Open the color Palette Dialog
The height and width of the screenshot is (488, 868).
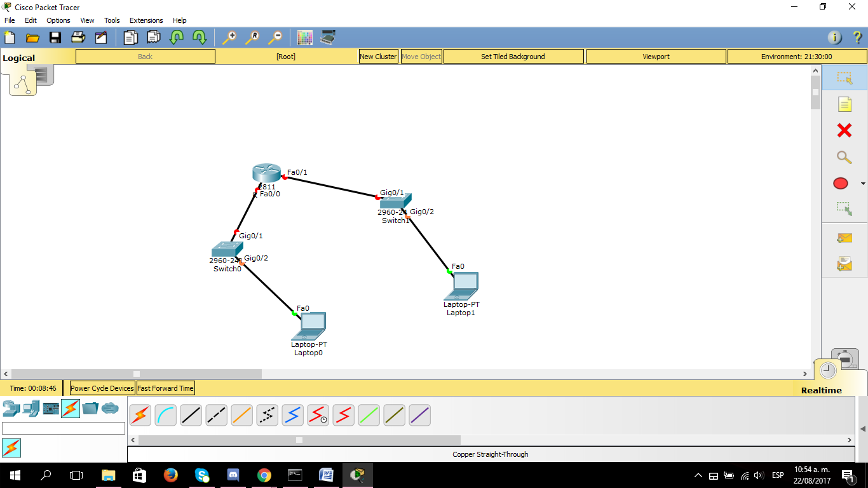pyautogui.click(x=305, y=37)
